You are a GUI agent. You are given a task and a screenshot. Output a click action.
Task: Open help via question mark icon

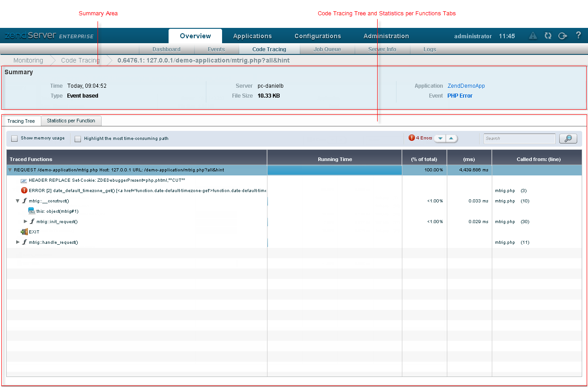pos(579,36)
